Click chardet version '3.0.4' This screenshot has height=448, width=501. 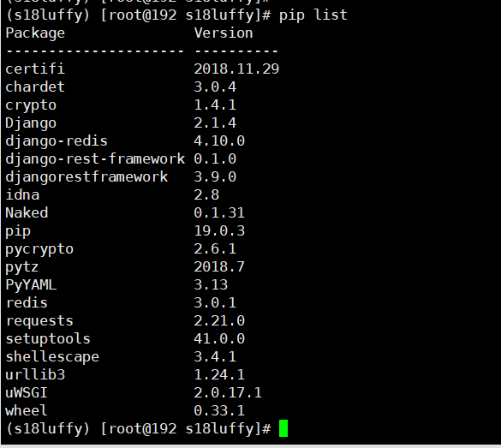[x=215, y=87]
